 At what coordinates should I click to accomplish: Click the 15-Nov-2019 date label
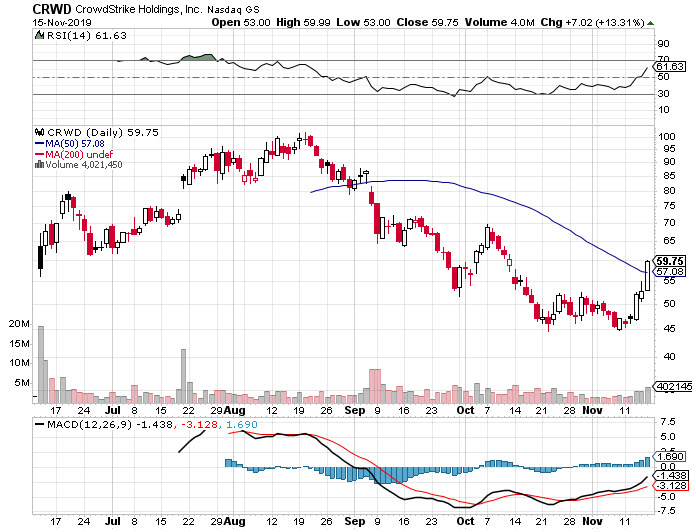click(62, 23)
